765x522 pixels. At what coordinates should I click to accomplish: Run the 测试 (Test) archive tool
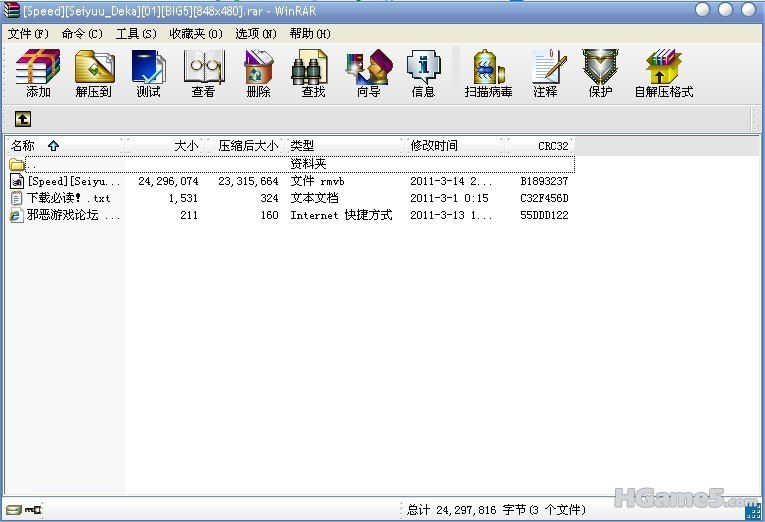coord(148,73)
